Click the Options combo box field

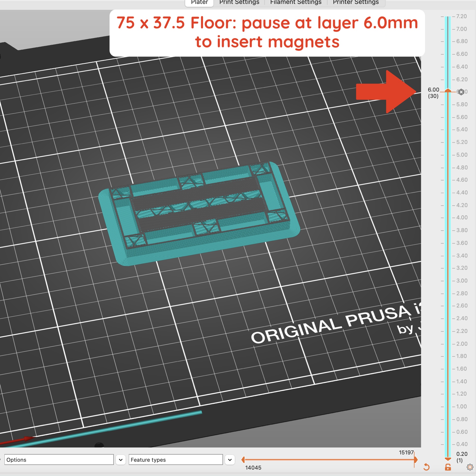pos(59,460)
